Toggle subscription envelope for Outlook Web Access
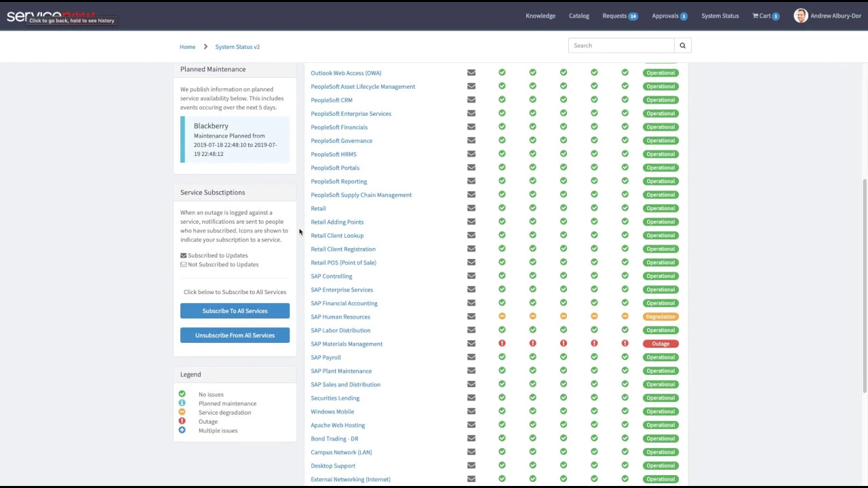Screen dimensions: 868x488 tap(471, 73)
